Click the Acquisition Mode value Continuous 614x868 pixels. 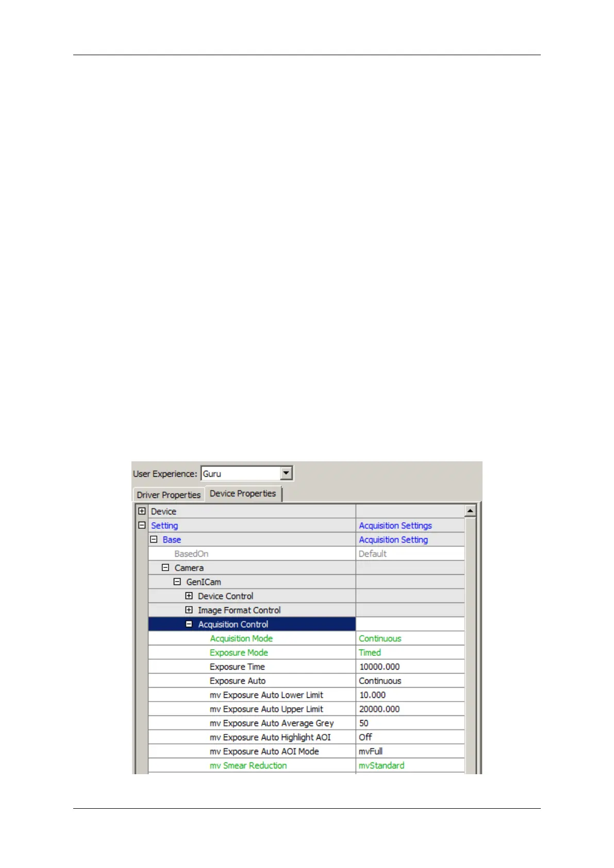coord(380,638)
